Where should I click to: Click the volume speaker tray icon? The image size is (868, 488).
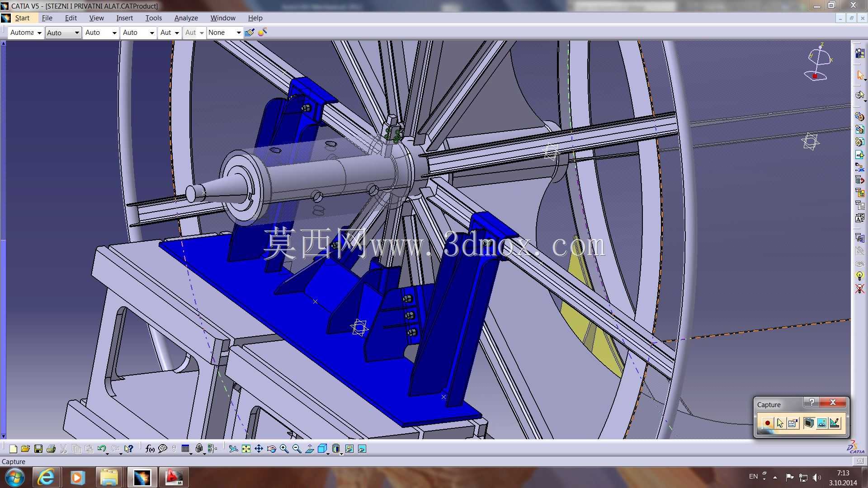coord(816,477)
